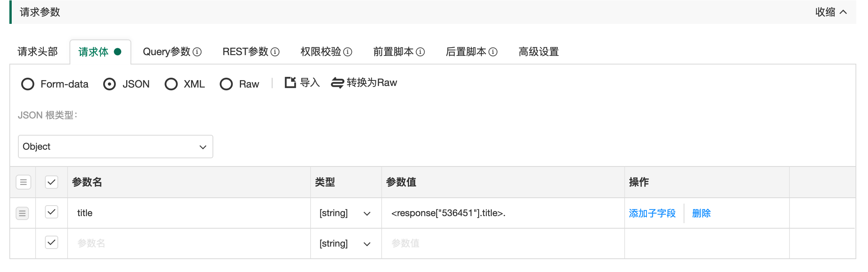Click the info icon beside REST参数
The image size is (868, 272).
275,52
